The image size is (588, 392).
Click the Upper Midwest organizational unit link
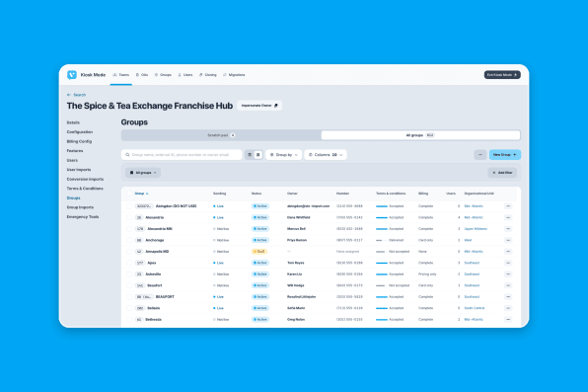point(476,229)
